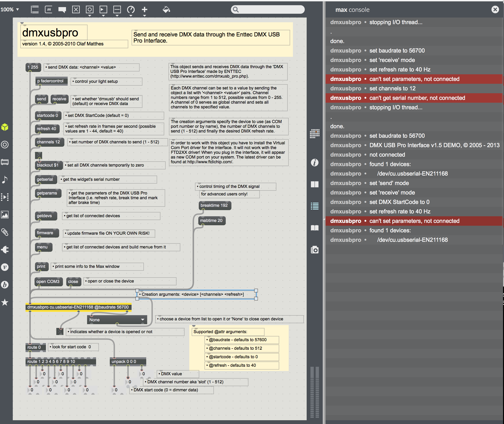
Task: Toggle the console list icon
Action: point(315,206)
